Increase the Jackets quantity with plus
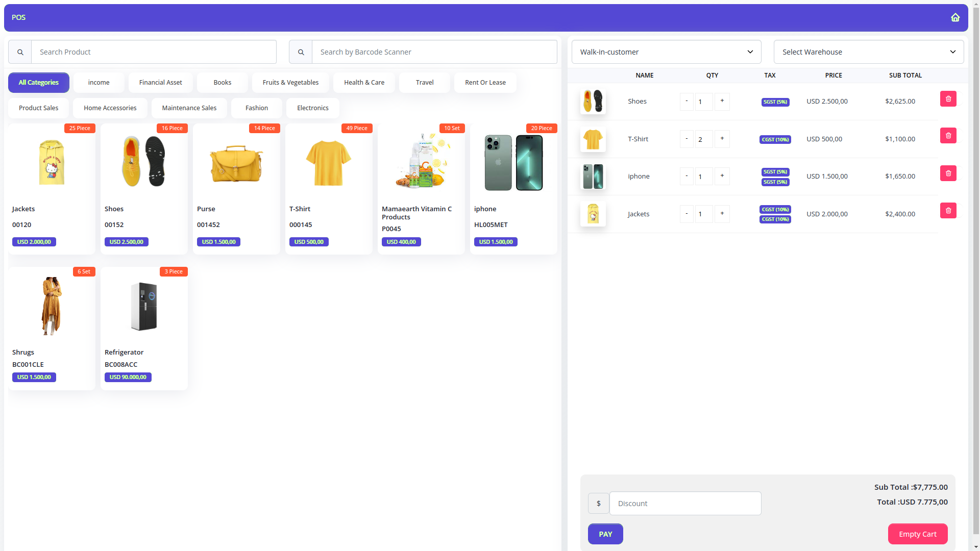 click(722, 214)
